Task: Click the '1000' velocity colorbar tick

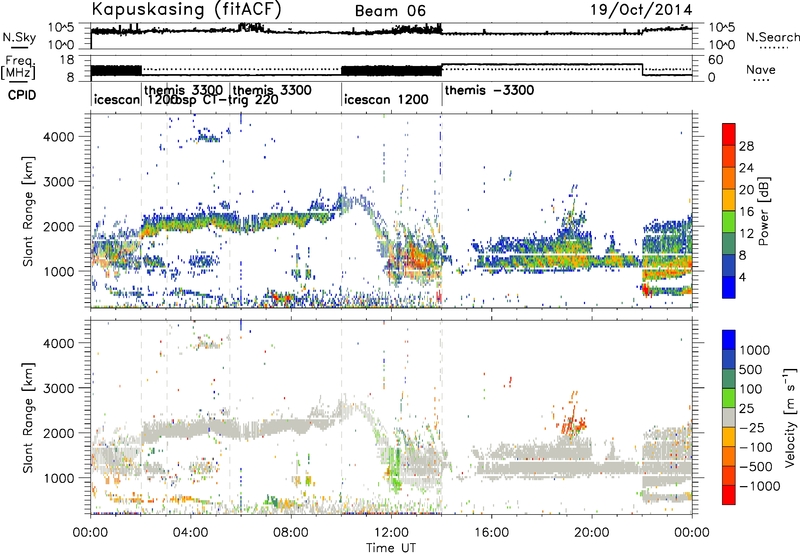Action: (x=754, y=350)
